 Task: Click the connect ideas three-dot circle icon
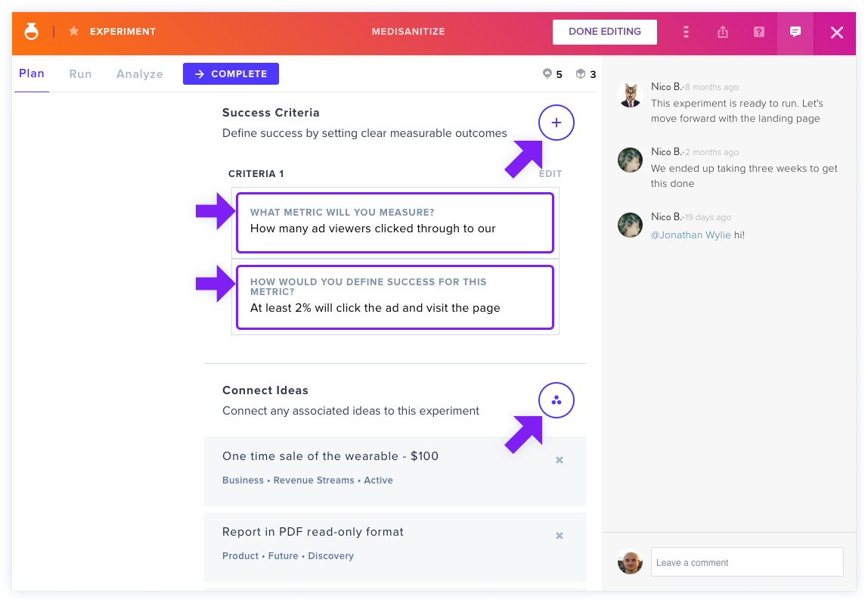coord(556,400)
